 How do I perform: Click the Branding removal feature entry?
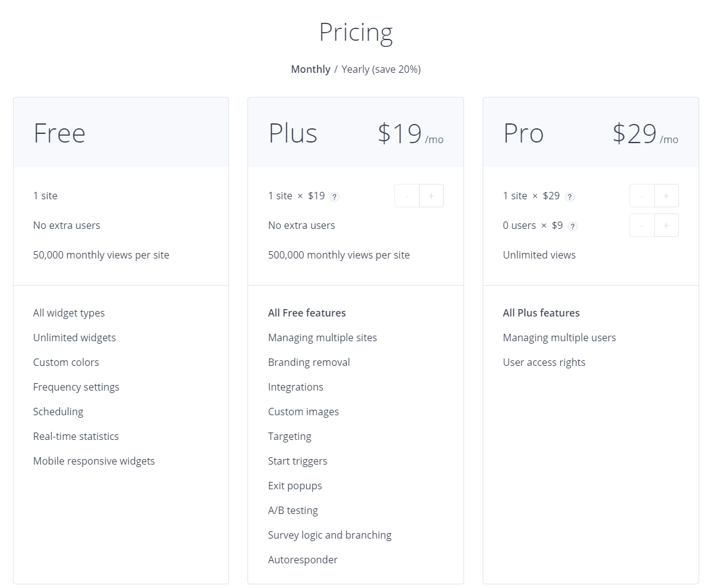[309, 362]
